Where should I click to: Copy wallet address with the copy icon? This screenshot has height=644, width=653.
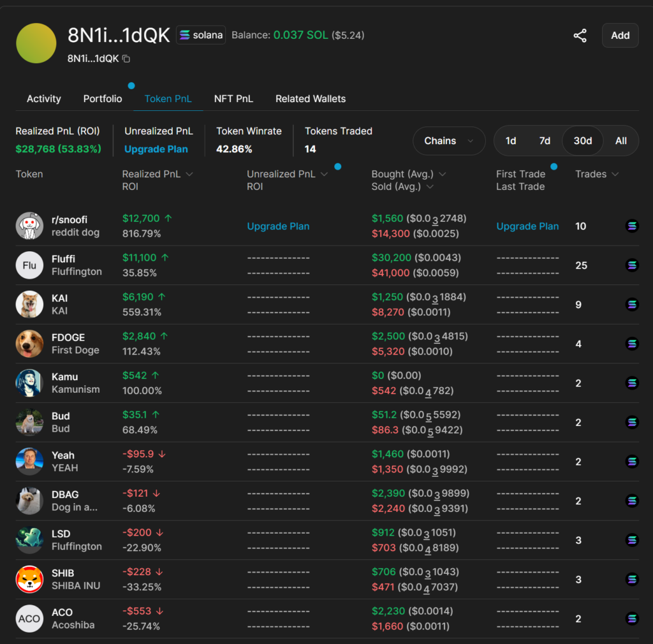click(126, 59)
